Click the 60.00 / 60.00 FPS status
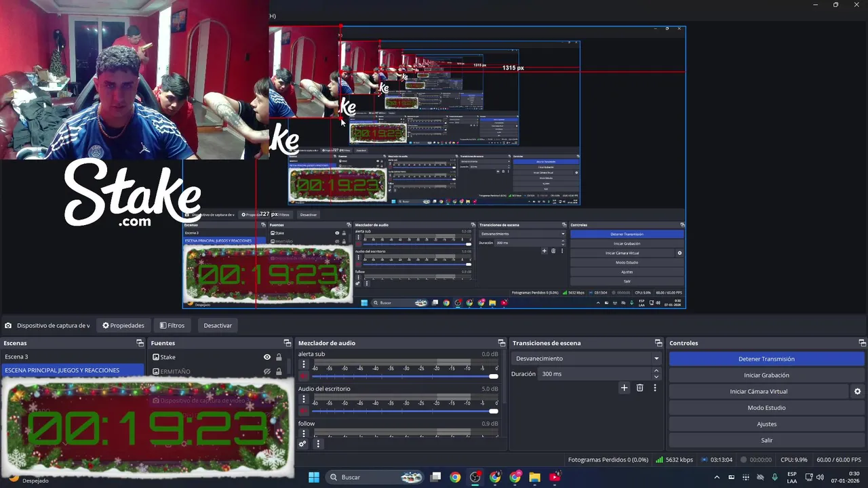 pos(839,460)
